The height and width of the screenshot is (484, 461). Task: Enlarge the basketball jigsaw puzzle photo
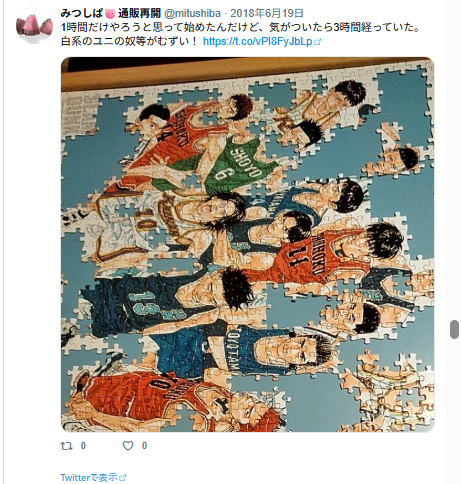(248, 244)
